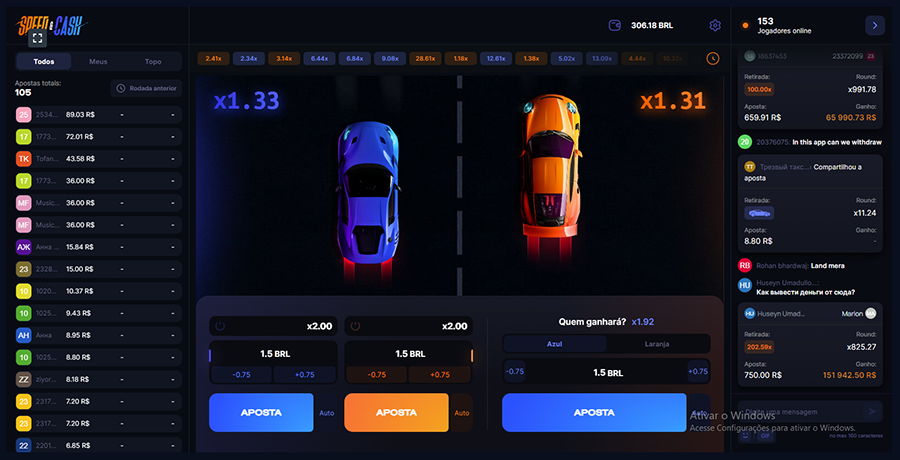Enable Auto on the blue bet
900x460 pixels.
327,412
